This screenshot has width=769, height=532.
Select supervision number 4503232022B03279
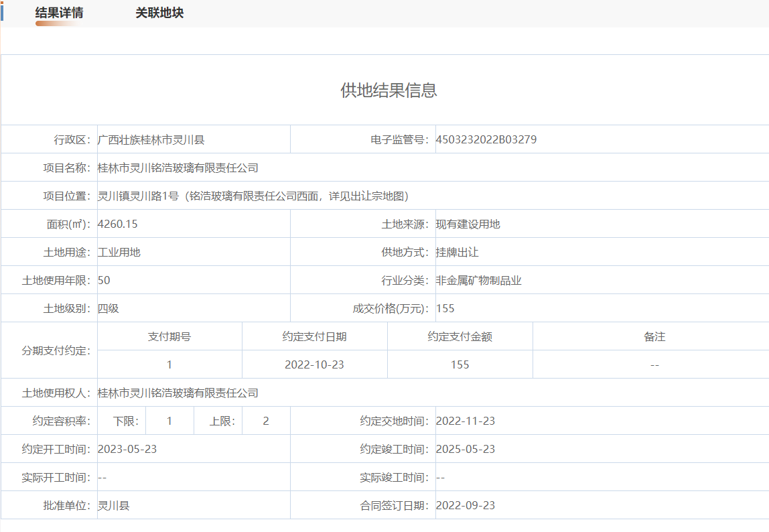click(x=486, y=140)
